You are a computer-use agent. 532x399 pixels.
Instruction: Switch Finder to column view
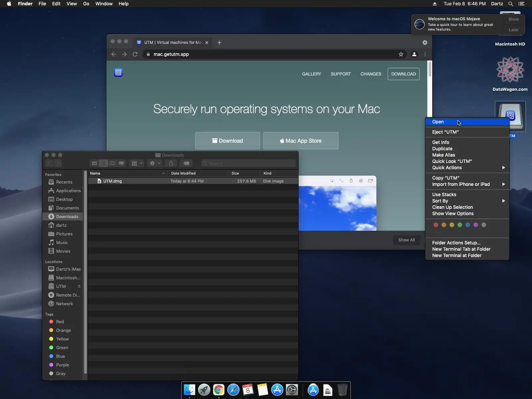[112, 163]
